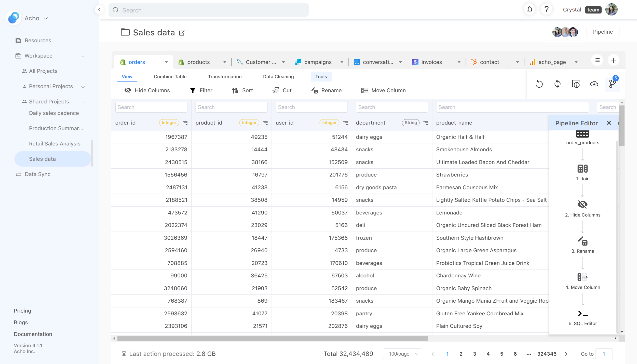Click the cloud upload icon in pipeline
637x364 pixels.
(594, 84)
